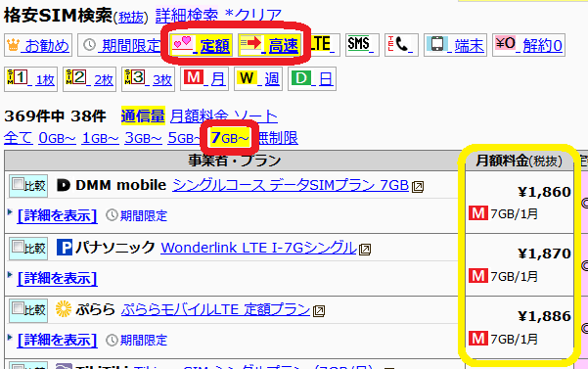Expand 詳細を表示 for ぷらら plan
The width and height of the screenshot is (588, 369).
pos(57,340)
